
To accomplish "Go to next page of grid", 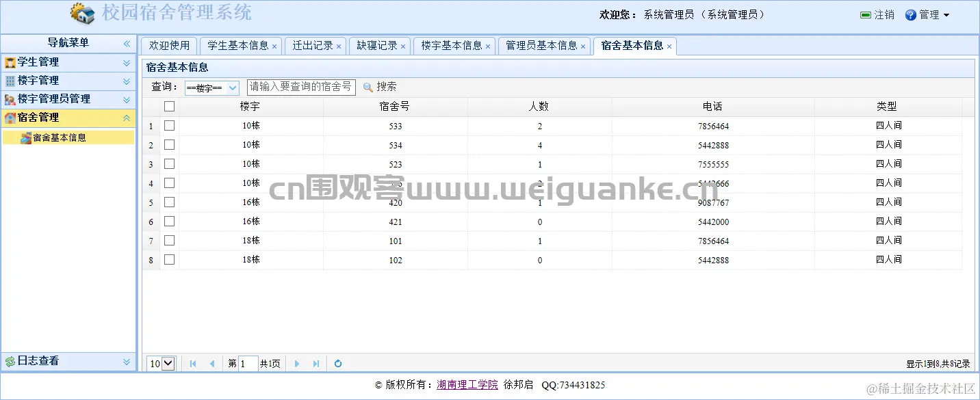I will click(297, 364).
